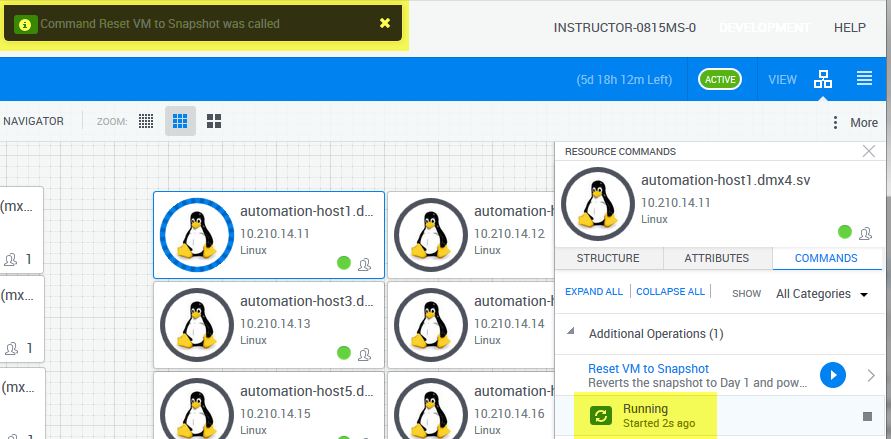891x439 pixels.
Task: Expand Reset VM to Snapshot details chevron
Action: (871, 375)
